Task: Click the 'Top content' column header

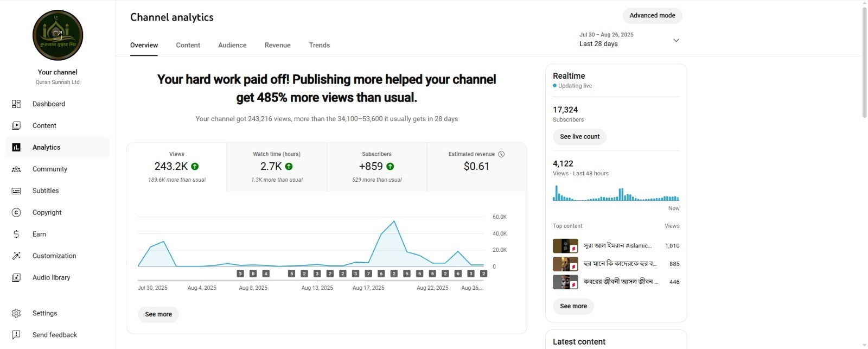Action: pos(567,226)
